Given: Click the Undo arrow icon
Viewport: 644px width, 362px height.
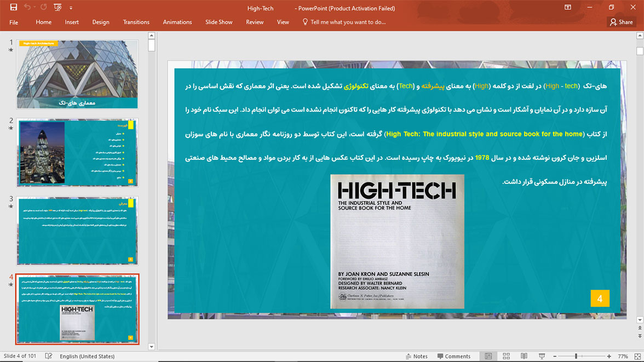Looking at the screenshot, I should (x=27, y=8).
